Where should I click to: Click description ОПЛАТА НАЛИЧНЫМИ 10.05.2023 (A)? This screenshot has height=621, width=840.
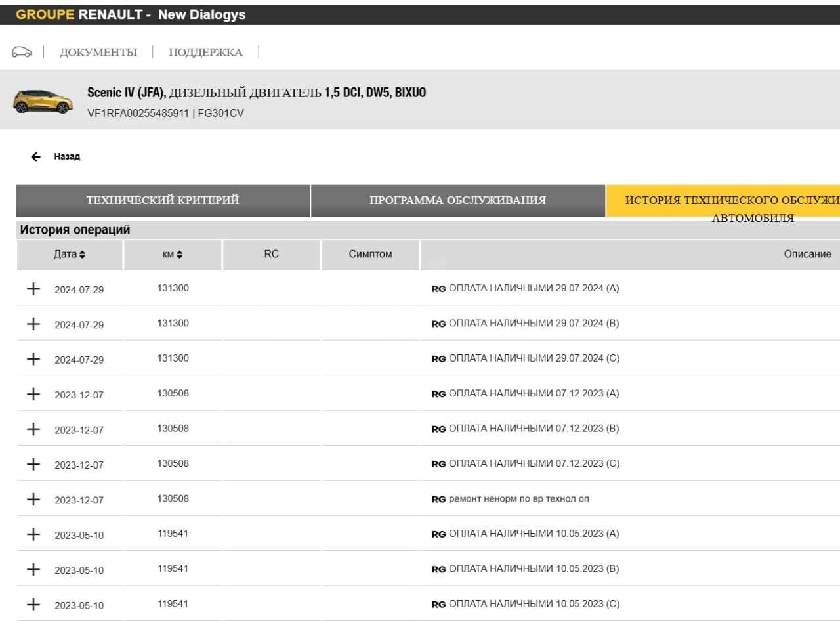[x=534, y=534]
